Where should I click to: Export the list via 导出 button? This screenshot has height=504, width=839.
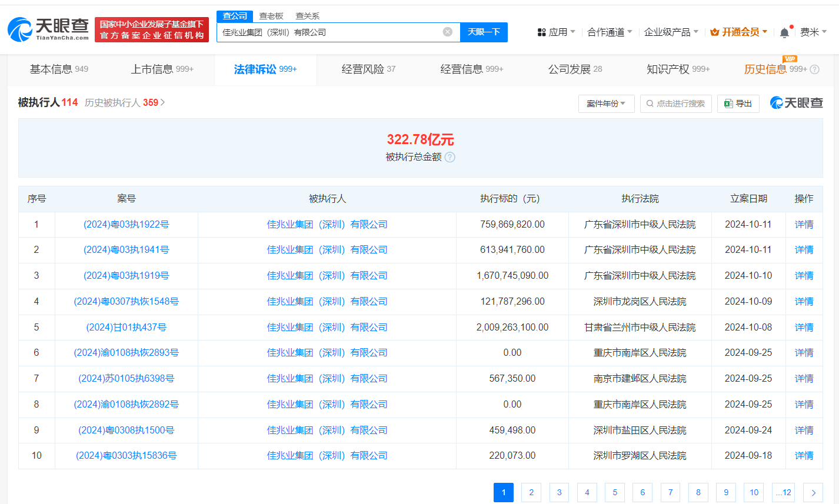(x=738, y=104)
